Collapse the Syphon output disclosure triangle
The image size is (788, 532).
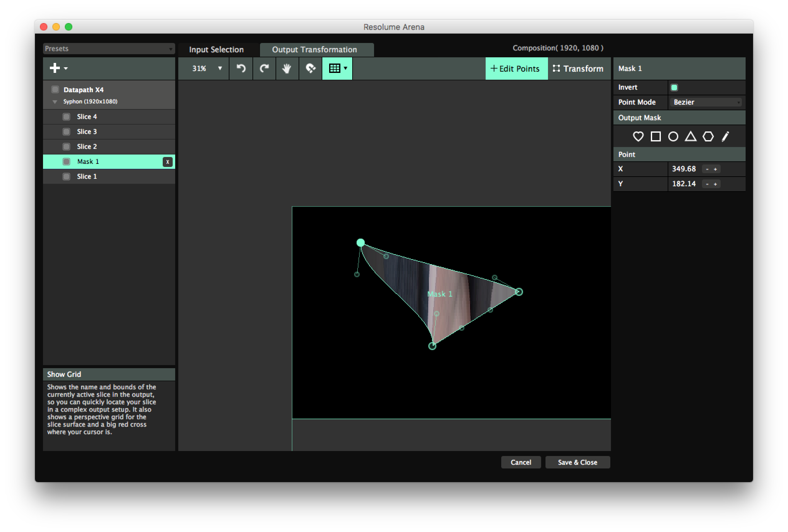pyautogui.click(x=55, y=102)
